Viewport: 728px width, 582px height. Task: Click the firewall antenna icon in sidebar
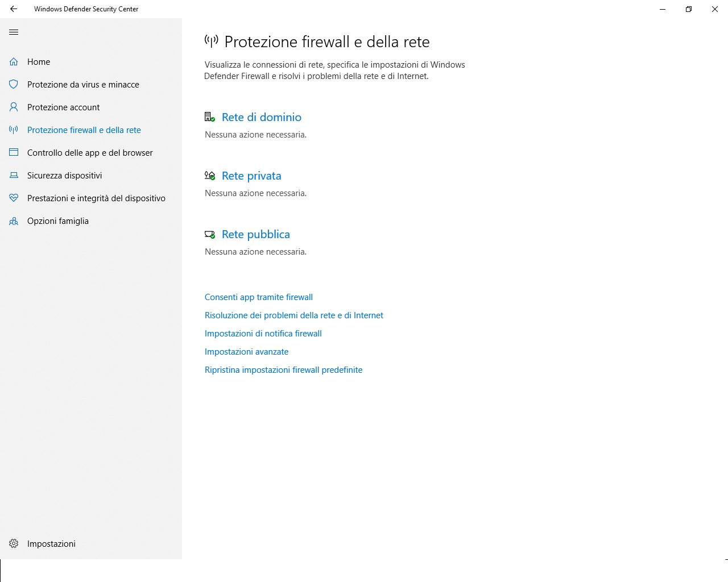click(14, 130)
